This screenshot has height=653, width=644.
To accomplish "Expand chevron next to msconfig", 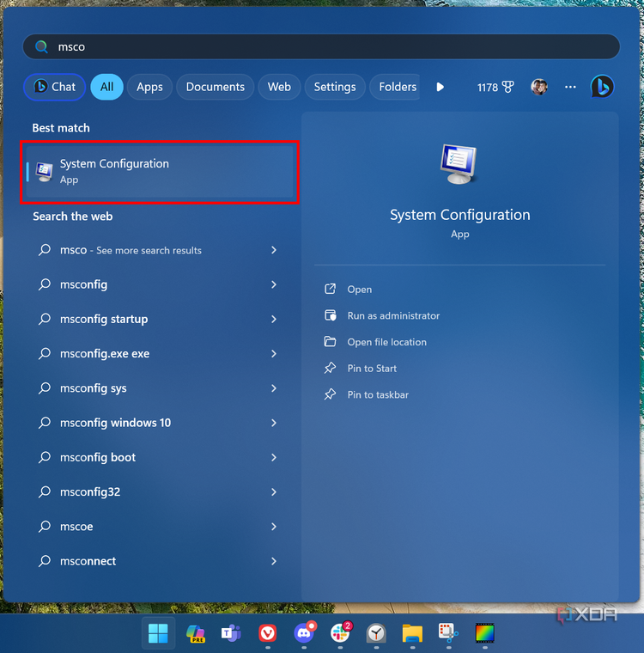I will click(274, 284).
